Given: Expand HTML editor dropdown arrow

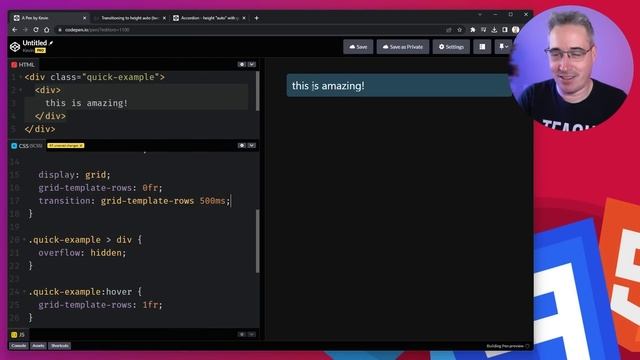Looking at the screenshot, I should coord(252,64).
